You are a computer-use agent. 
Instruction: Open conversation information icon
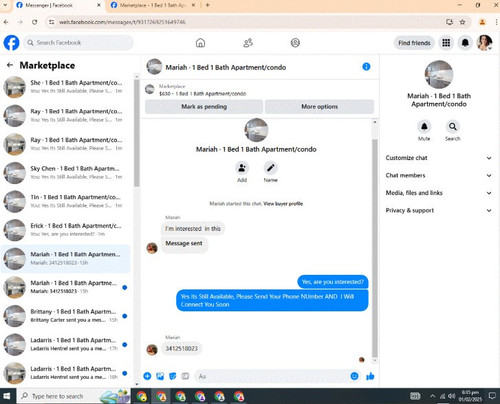[366, 67]
